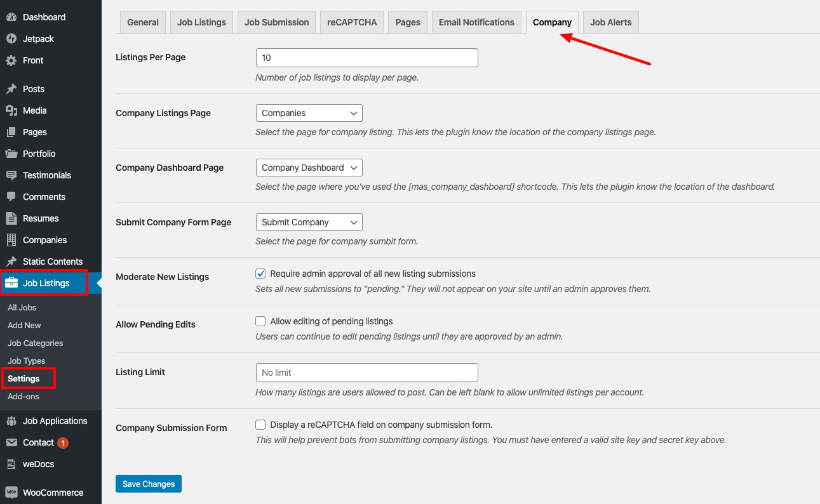Click the Jetpack lightning icon
820x504 pixels.
coord(11,39)
